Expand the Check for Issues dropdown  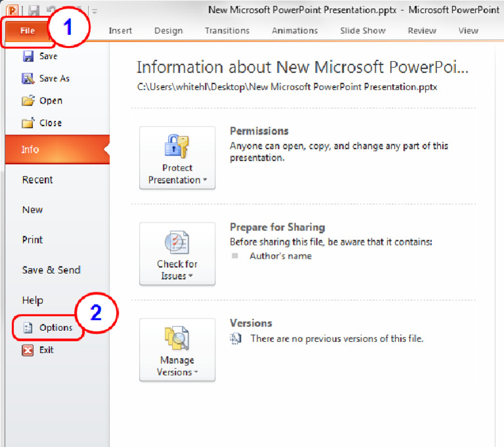point(177,254)
